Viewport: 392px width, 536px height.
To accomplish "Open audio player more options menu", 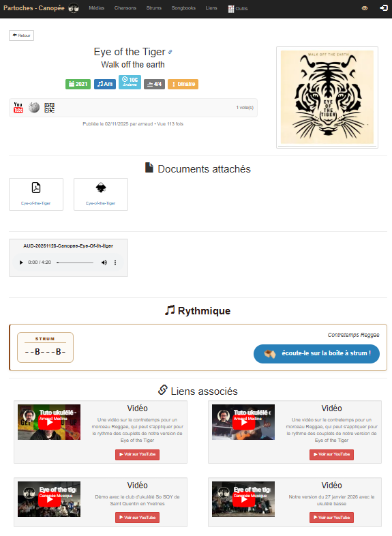I will point(115,263).
